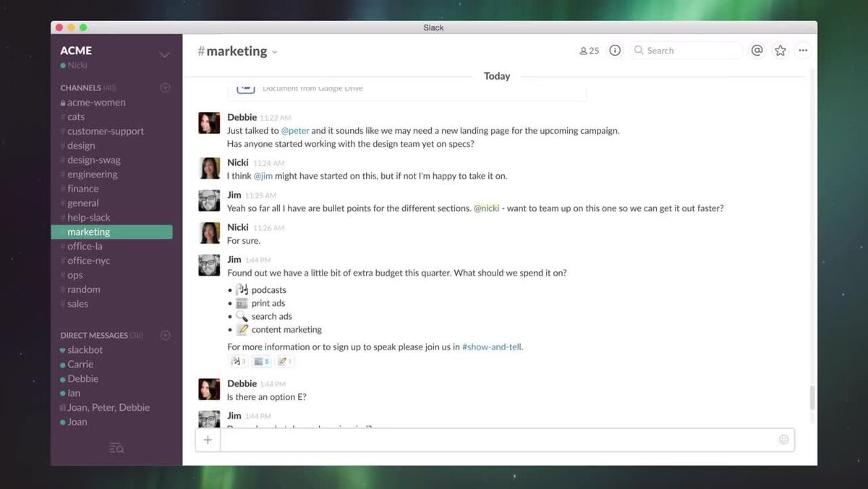Open the #show-and-tell channel link
The width and height of the screenshot is (868, 489).
point(492,347)
